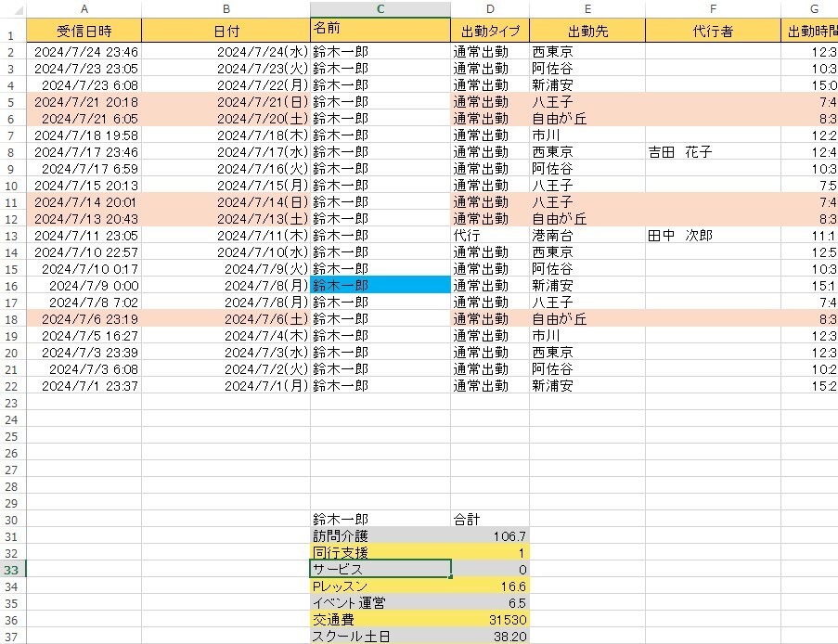The image size is (838, 644).
Task: Click 2024/7/9 0:00 cell
Action: click(84, 286)
